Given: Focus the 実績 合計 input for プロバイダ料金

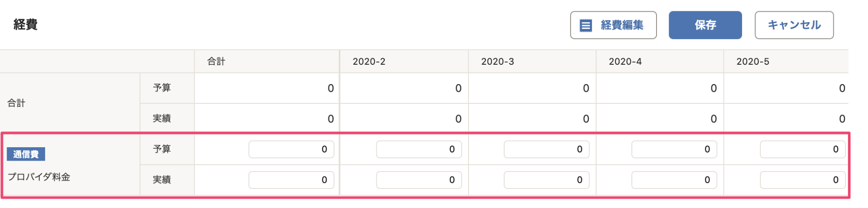Looking at the screenshot, I should (291, 180).
